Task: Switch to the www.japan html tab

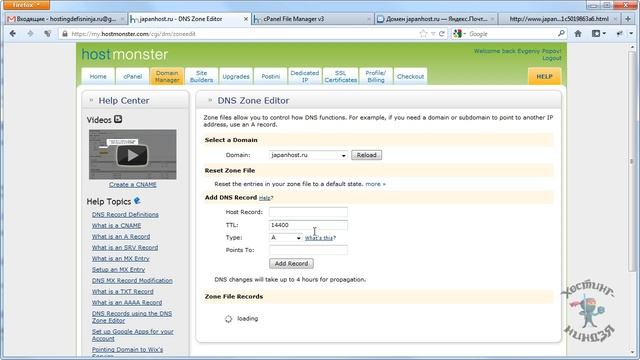Action: [x=559, y=19]
